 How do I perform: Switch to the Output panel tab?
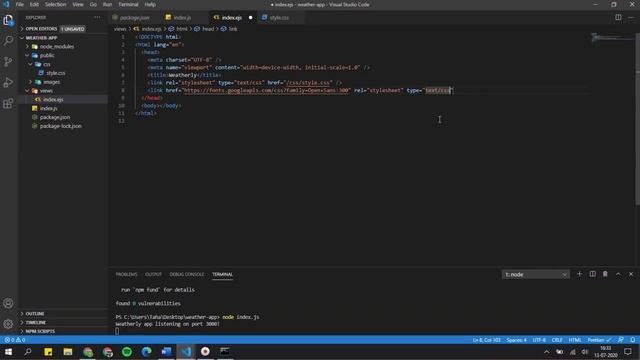153,274
